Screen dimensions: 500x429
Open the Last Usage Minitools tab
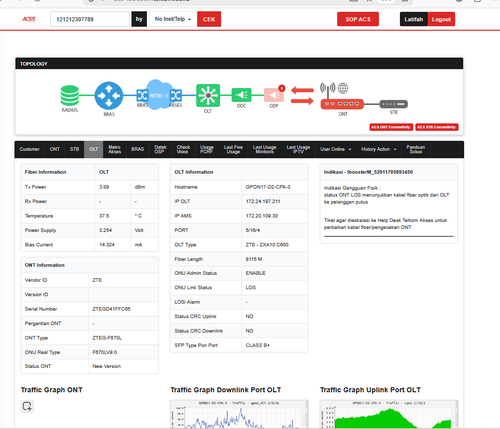264,149
